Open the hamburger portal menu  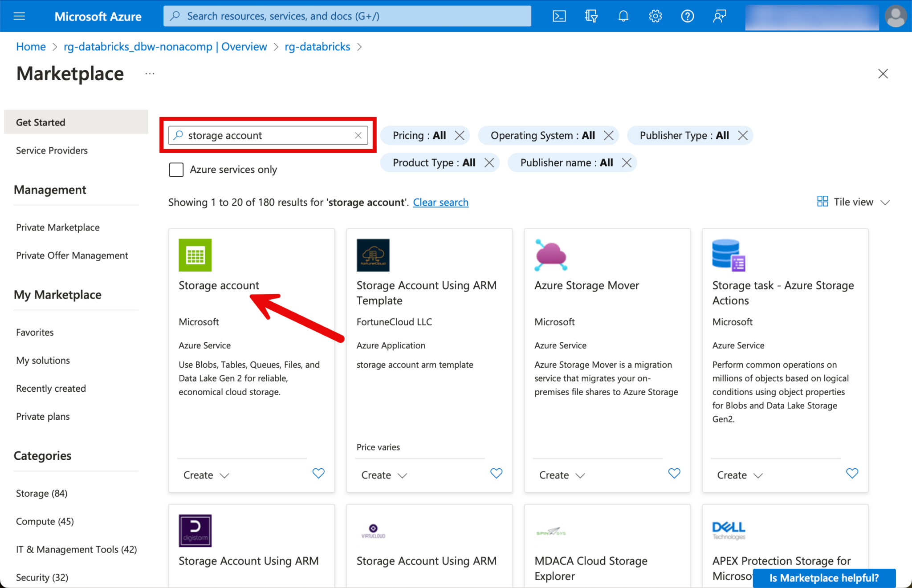pos(20,16)
